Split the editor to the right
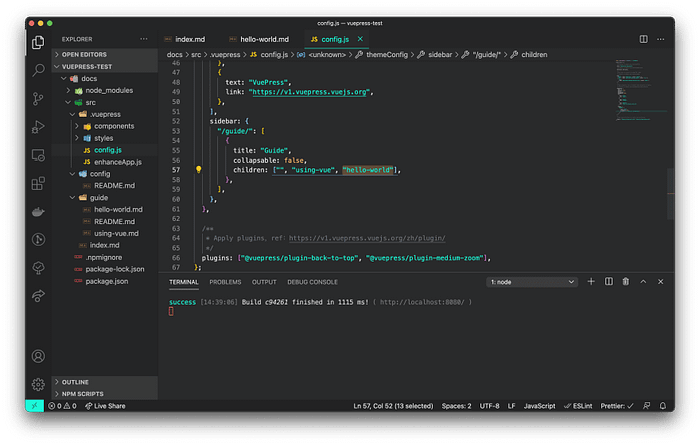The image size is (700, 445). coord(643,39)
